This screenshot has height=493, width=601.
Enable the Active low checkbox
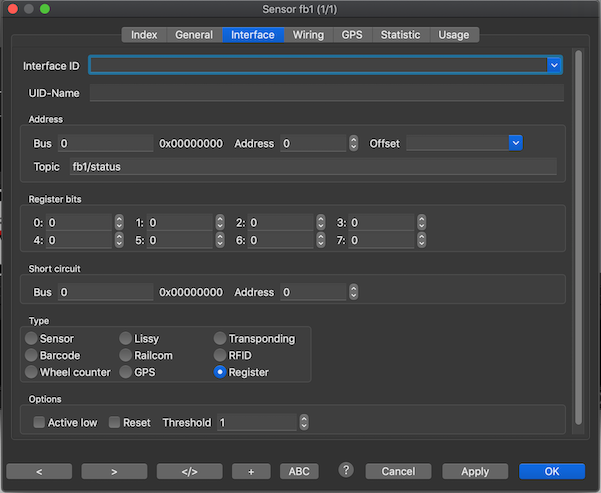coord(39,423)
